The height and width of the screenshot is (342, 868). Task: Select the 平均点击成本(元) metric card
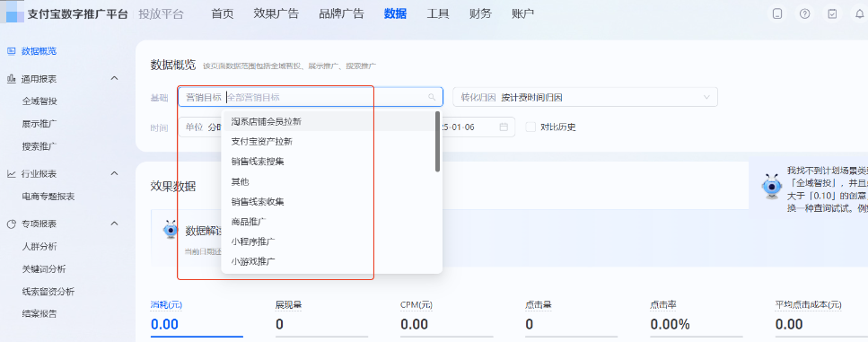click(821, 318)
